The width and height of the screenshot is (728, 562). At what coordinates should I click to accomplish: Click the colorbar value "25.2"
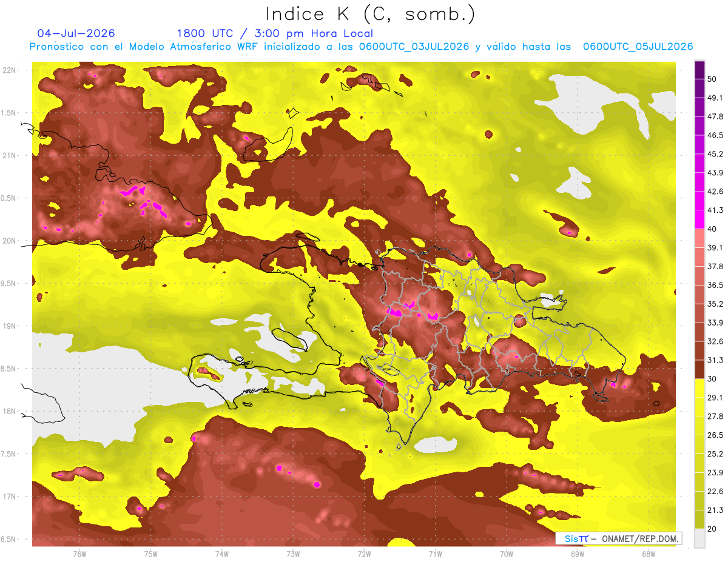coord(714,454)
